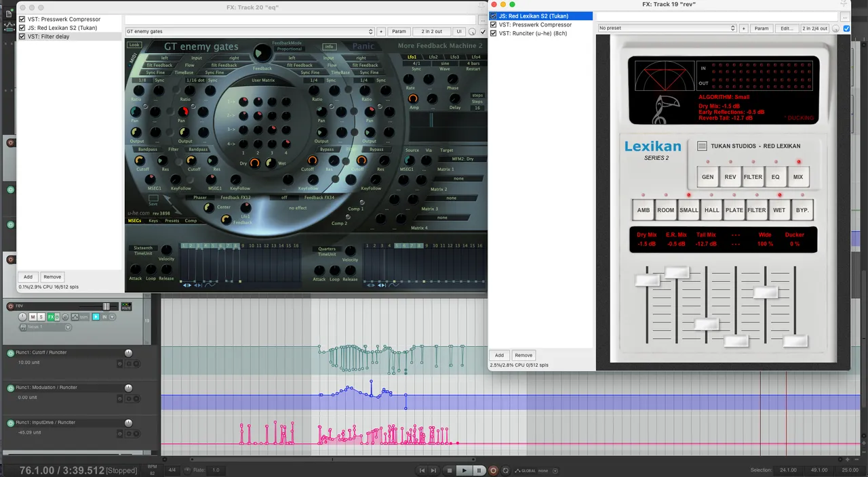Toggle the JS: Red Lexikan S2 checkbox on Track 19
The image size is (868, 477).
493,16
